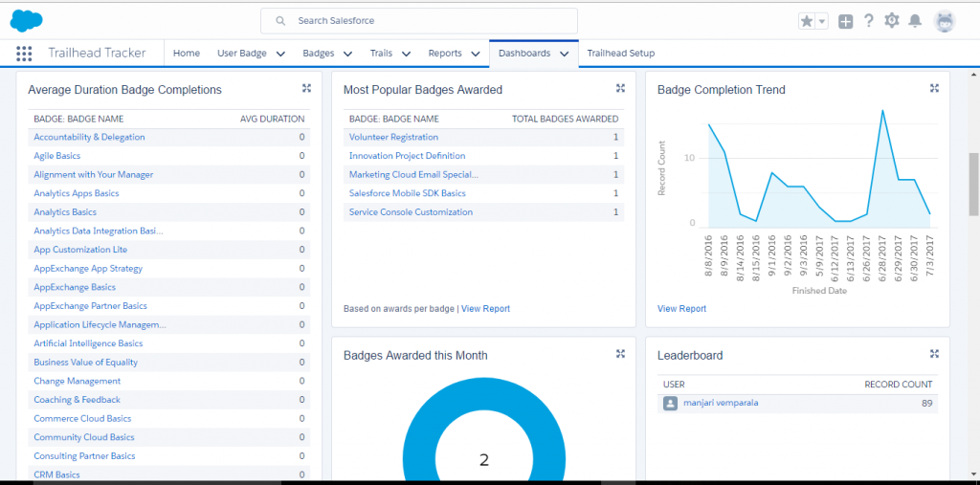Open the Help question mark icon
This screenshot has height=485, width=980.
tap(869, 21)
